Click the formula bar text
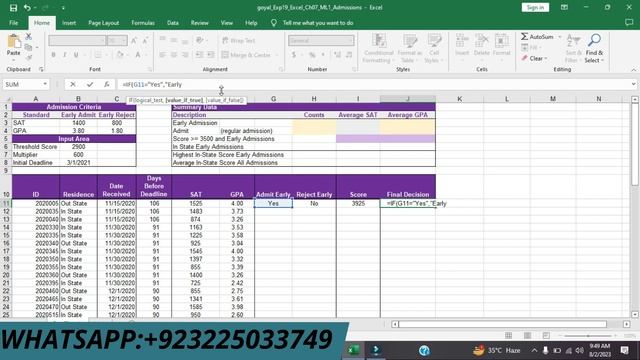 pos(152,84)
